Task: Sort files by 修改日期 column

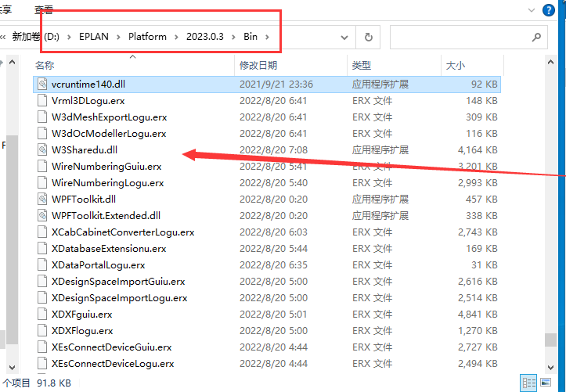Action: point(258,65)
